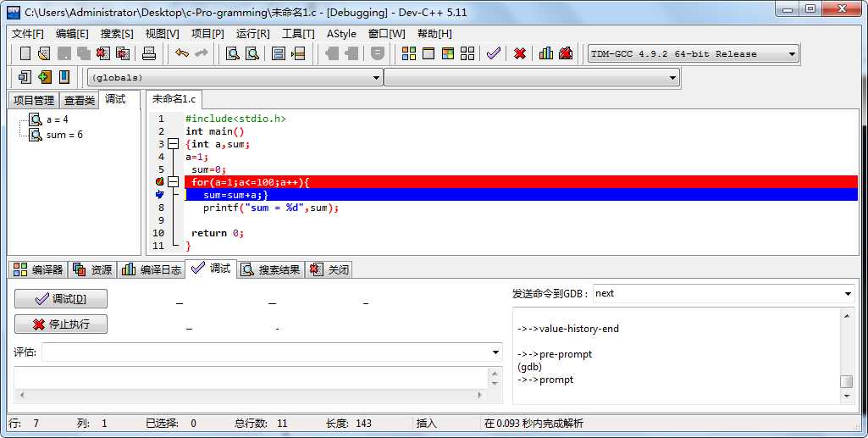Image resolution: width=868 pixels, height=438 pixels.
Task: Click the blue current-line arrow on line 7
Action: coord(159,194)
